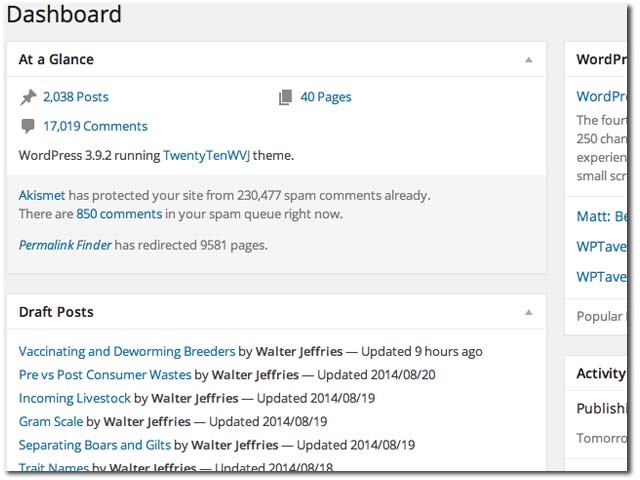
Task: Click 'WordPress 3.9.2 running' text
Action: pos(89,156)
